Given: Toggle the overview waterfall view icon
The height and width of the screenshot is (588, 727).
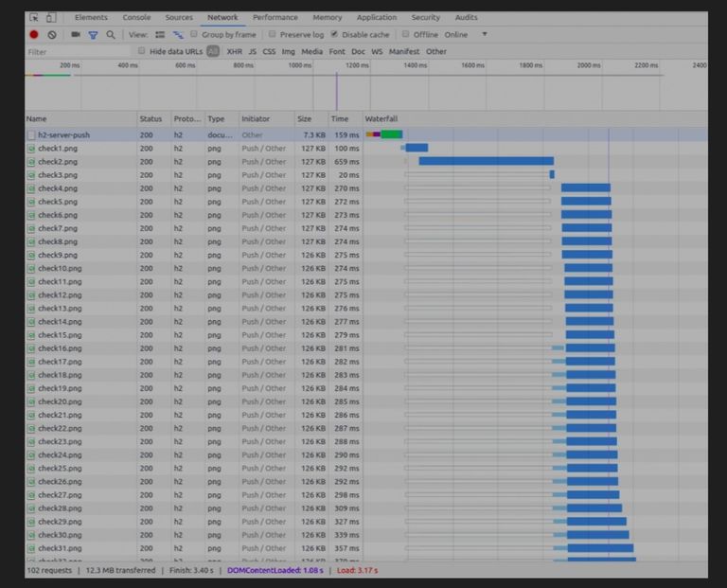Looking at the screenshot, I should point(178,35).
